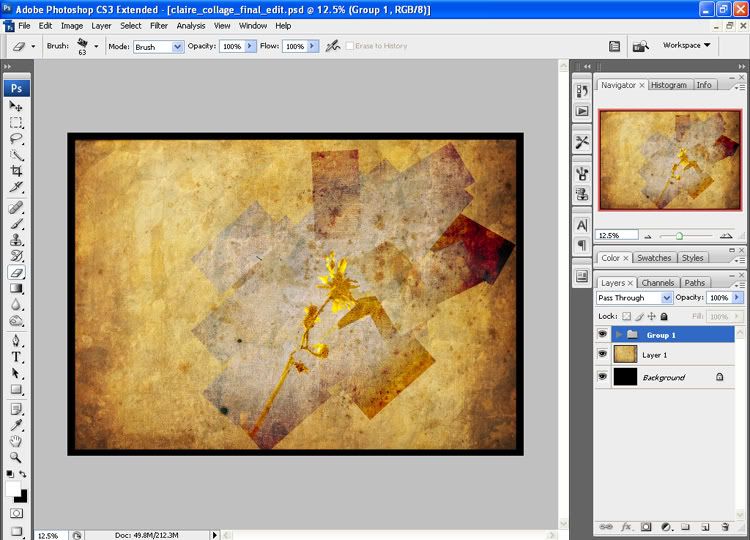Select the Rectangle shape tool
The width and height of the screenshot is (750, 540).
click(16, 390)
